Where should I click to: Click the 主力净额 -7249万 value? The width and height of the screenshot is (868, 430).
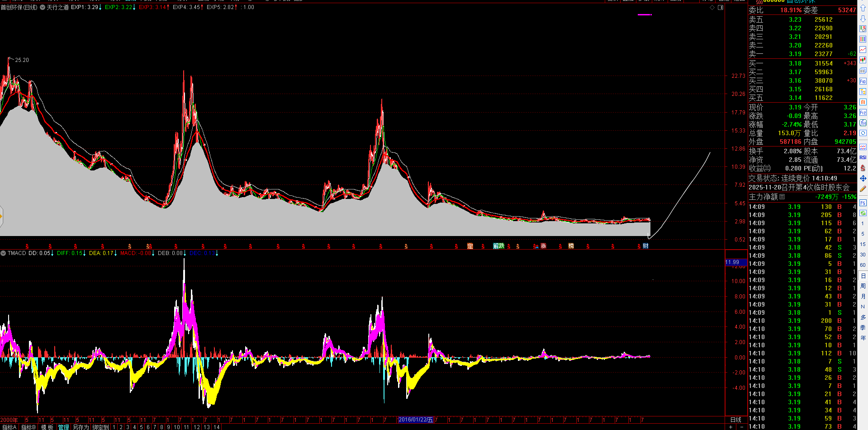[x=827, y=197]
